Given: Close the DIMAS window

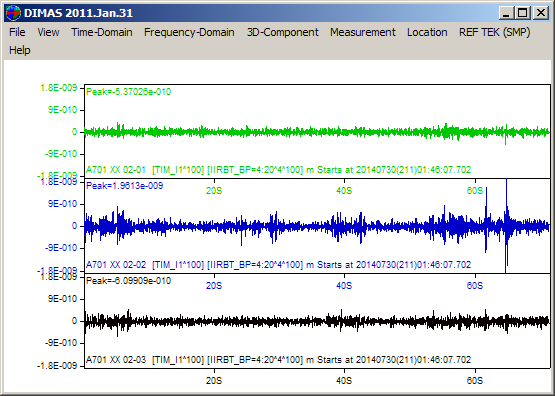Looking at the screenshot, I should pyautogui.click(x=540, y=13).
